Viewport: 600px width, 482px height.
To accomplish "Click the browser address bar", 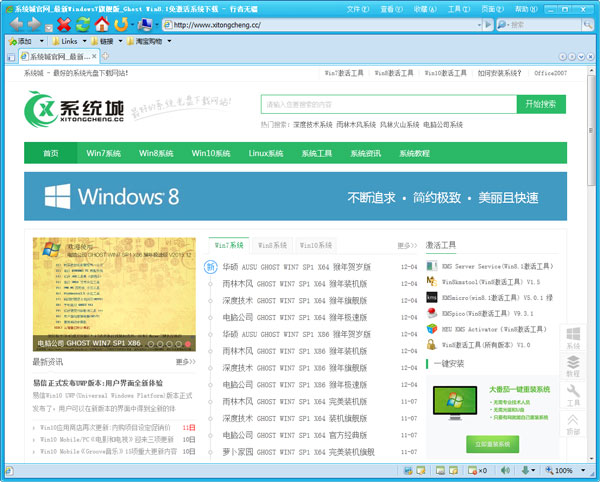I will pyautogui.click(x=320, y=25).
